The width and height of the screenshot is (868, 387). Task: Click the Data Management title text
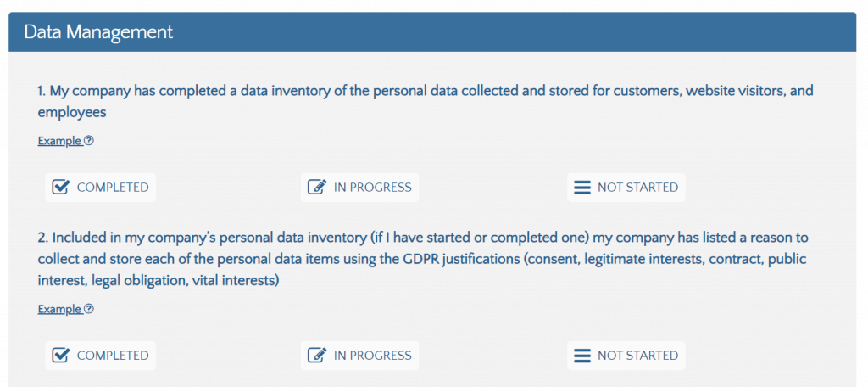(x=98, y=31)
